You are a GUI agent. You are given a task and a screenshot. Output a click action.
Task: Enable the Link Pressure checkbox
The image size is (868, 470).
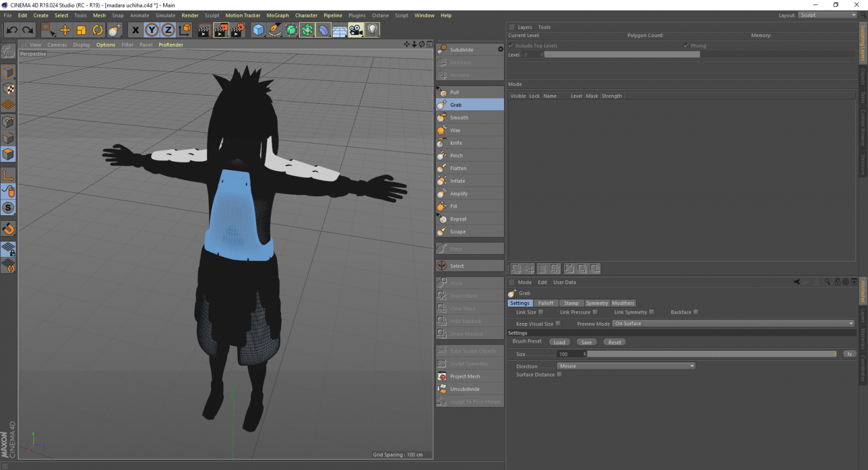(595, 312)
